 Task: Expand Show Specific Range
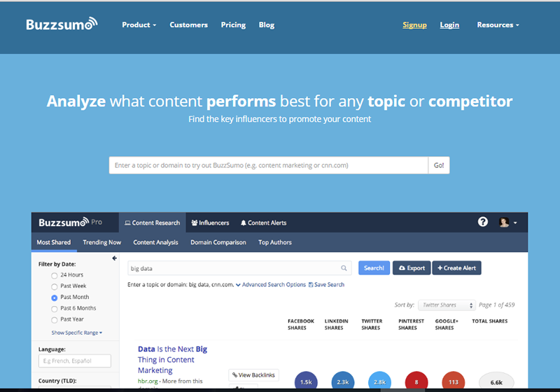pyautogui.click(x=77, y=332)
